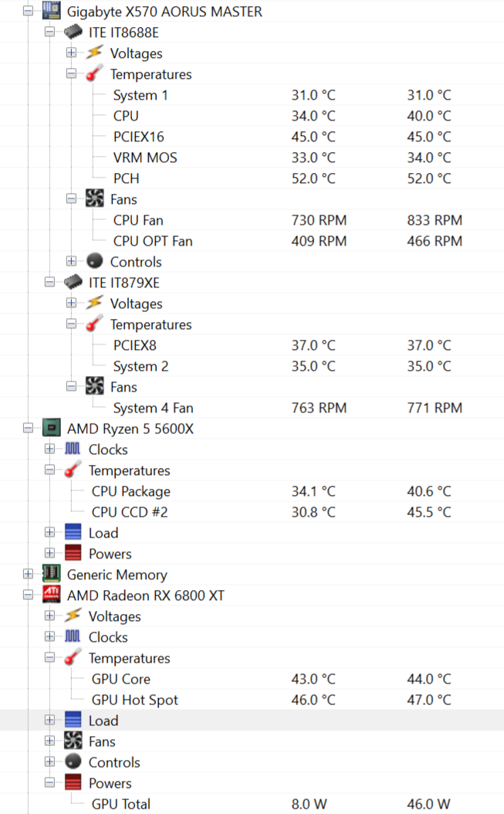Click the thermometer icon for IT8688E Temperatures
Image resolution: width=504 pixels, height=814 pixels.
point(94,73)
